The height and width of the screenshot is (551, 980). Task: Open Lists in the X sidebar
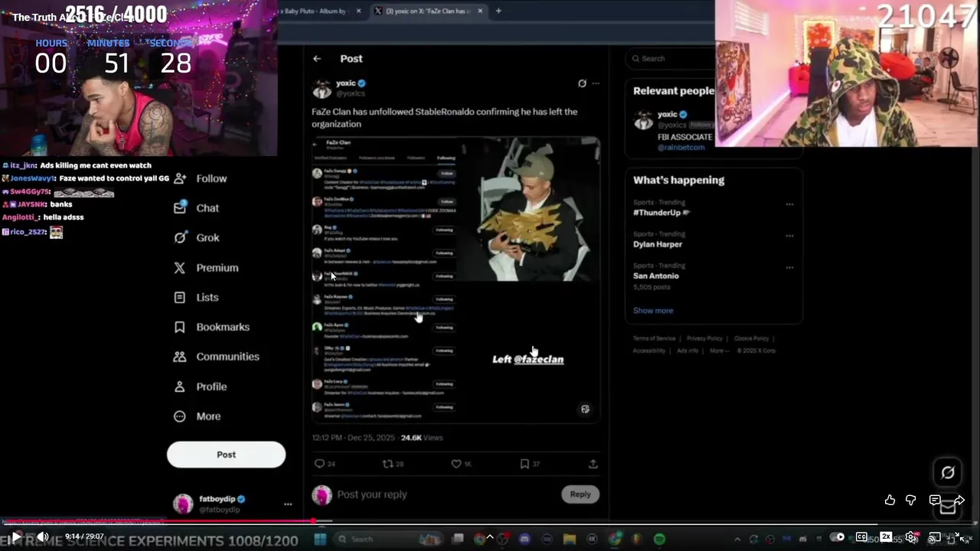pos(196,298)
